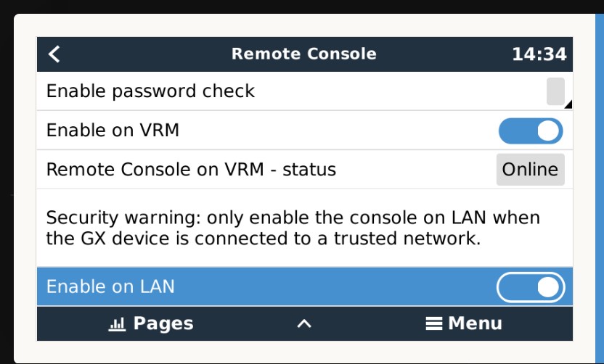Click the blue track of the VRM switch
This screenshot has height=364, width=604.
[x=514, y=131]
